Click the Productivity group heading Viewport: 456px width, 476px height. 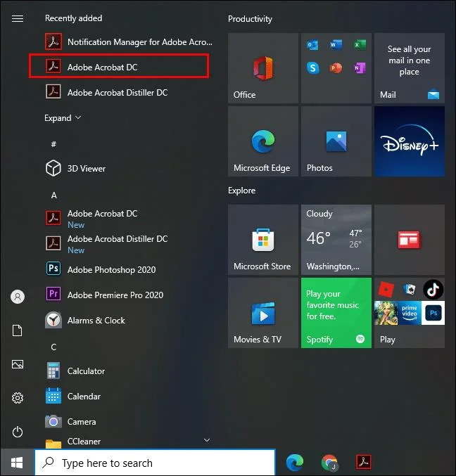[250, 19]
